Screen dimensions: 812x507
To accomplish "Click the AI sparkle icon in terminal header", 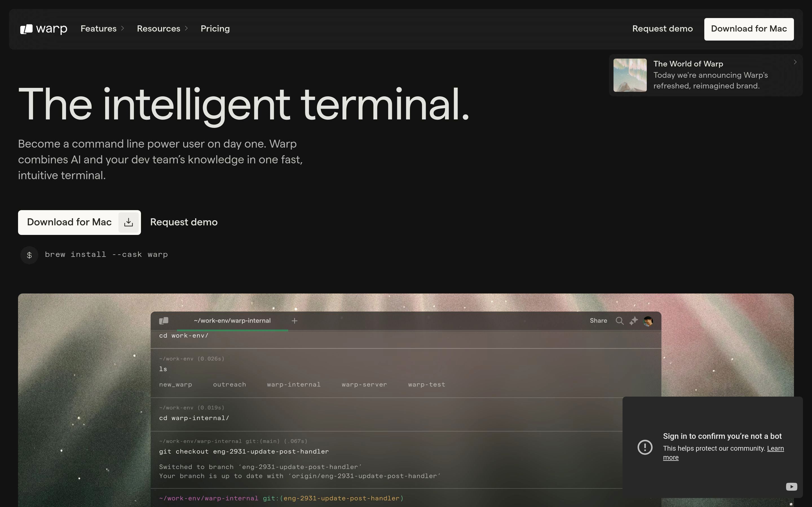I will coord(634,321).
